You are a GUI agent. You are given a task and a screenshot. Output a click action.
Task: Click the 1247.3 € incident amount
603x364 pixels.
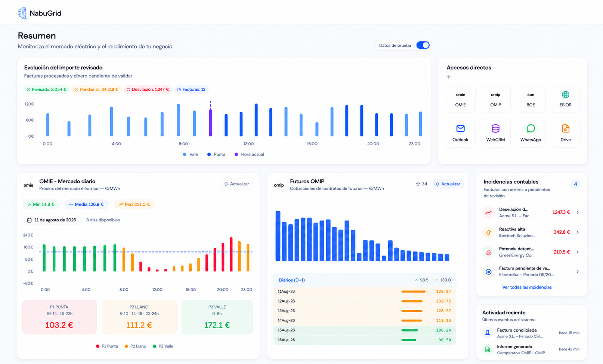tap(561, 212)
